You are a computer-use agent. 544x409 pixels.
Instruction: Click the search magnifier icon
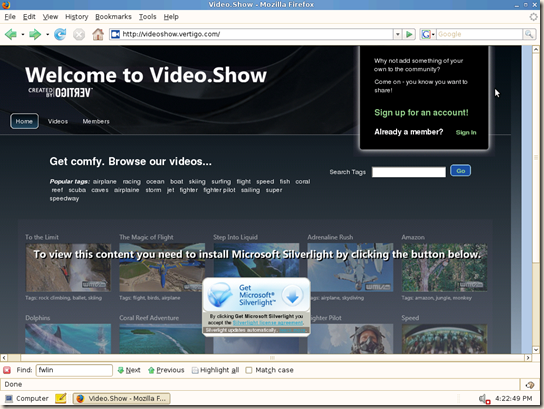pos(529,34)
